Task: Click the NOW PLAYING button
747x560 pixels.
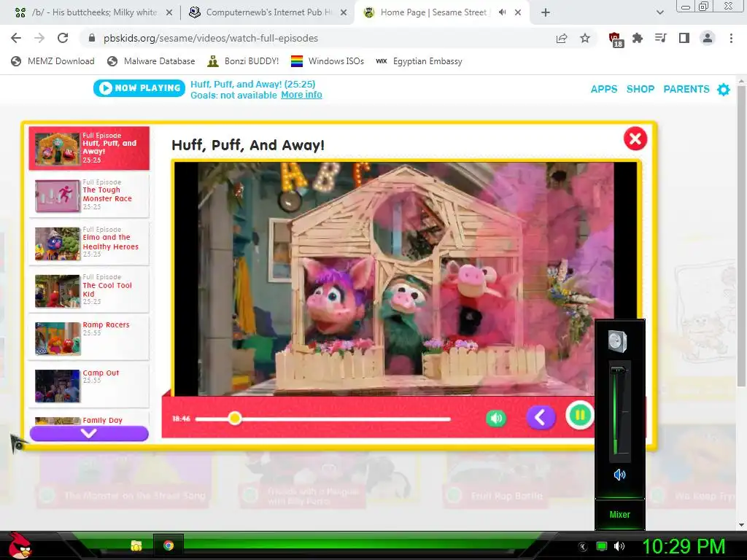Action: [x=139, y=88]
